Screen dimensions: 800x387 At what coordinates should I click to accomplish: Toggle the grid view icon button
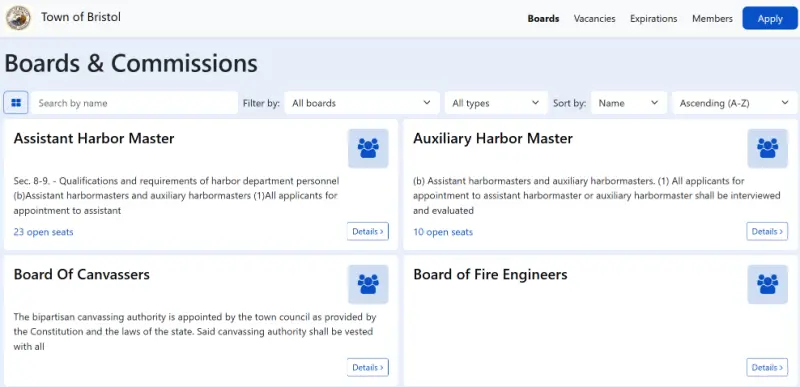(16, 103)
